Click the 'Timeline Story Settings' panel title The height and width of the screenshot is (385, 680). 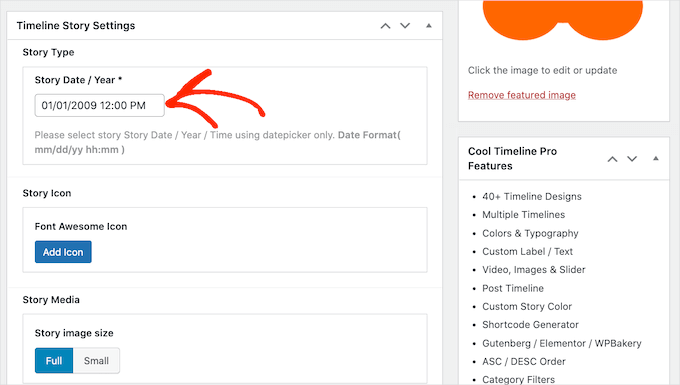point(76,26)
